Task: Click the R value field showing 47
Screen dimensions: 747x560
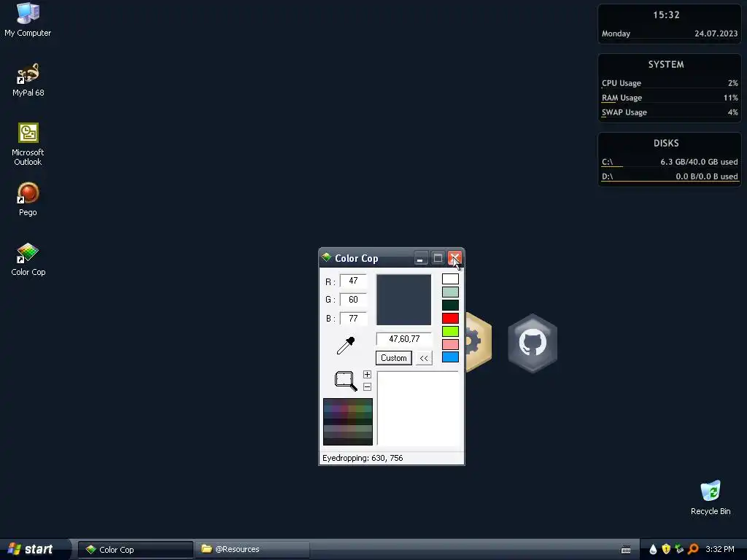Action: [353, 281]
